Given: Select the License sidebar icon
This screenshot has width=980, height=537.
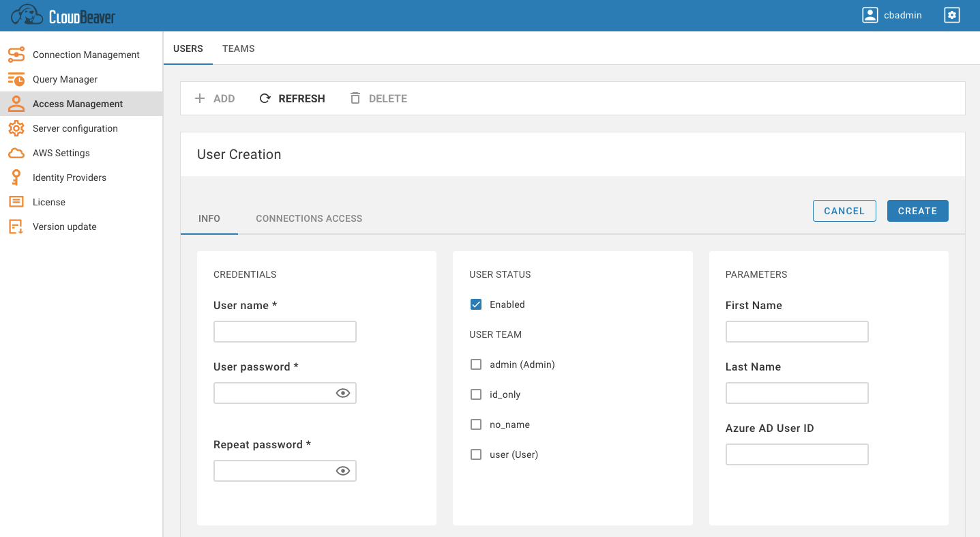Looking at the screenshot, I should [x=16, y=201].
